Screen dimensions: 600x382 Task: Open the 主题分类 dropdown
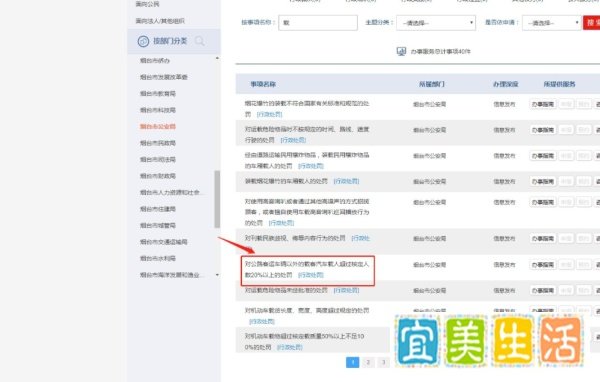pyautogui.click(x=436, y=23)
